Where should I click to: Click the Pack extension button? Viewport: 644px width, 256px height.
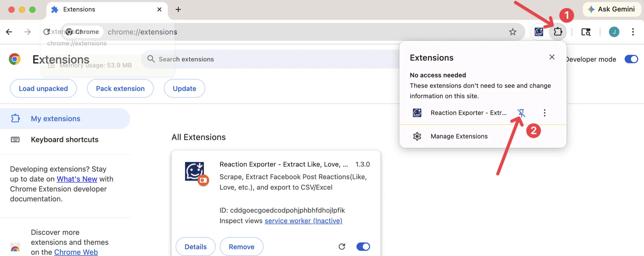[120, 88]
